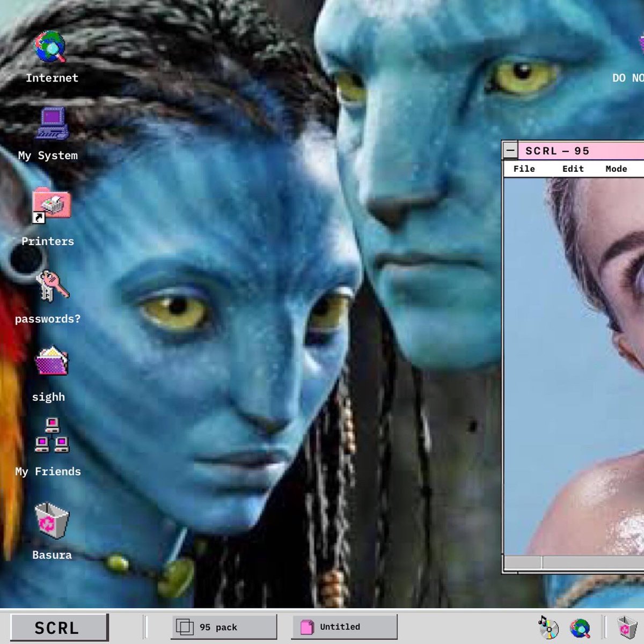The image size is (644, 644).
Task: Select the Internet icon label text
Action: 52,78
